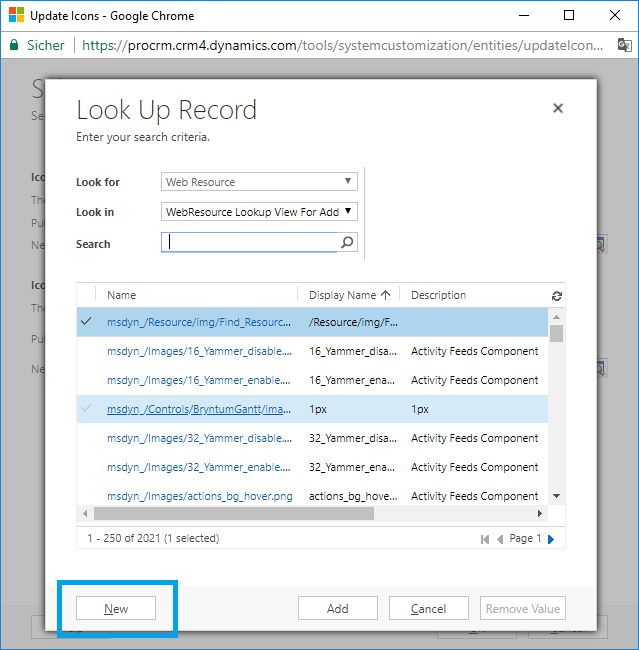
Task: Click the Description column header
Action: [438, 295]
